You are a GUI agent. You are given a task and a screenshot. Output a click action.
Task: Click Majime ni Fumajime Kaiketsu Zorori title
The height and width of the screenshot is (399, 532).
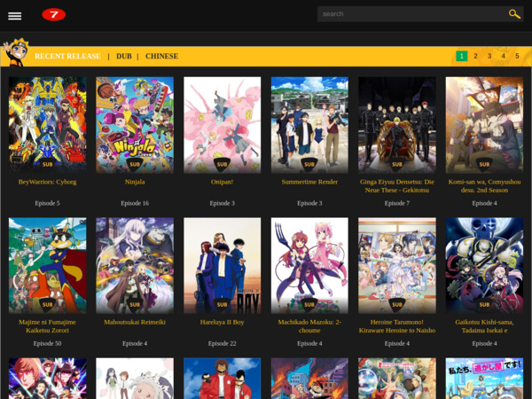pyautogui.click(x=48, y=326)
